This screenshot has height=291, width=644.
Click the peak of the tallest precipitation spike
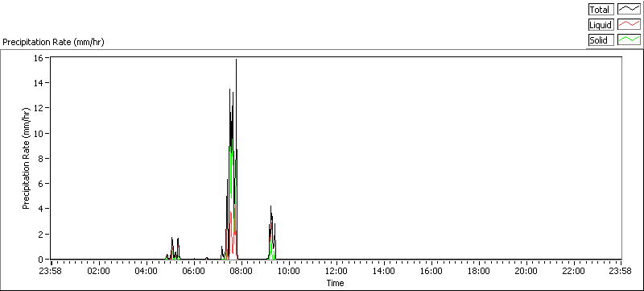click(x=236, y=60)
